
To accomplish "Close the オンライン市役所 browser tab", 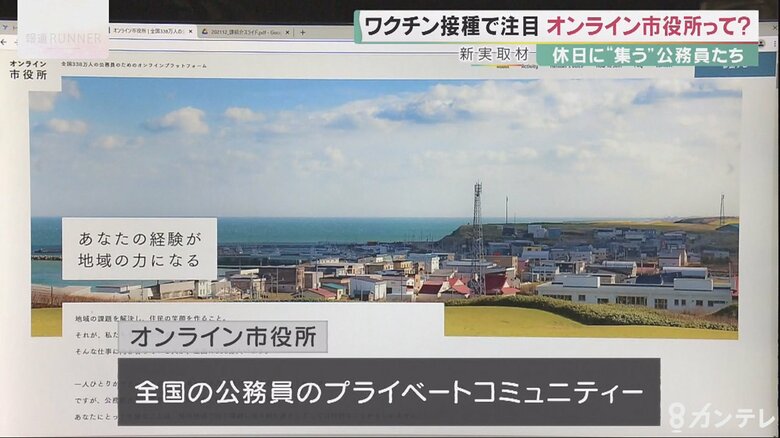I will coord(191,32).
